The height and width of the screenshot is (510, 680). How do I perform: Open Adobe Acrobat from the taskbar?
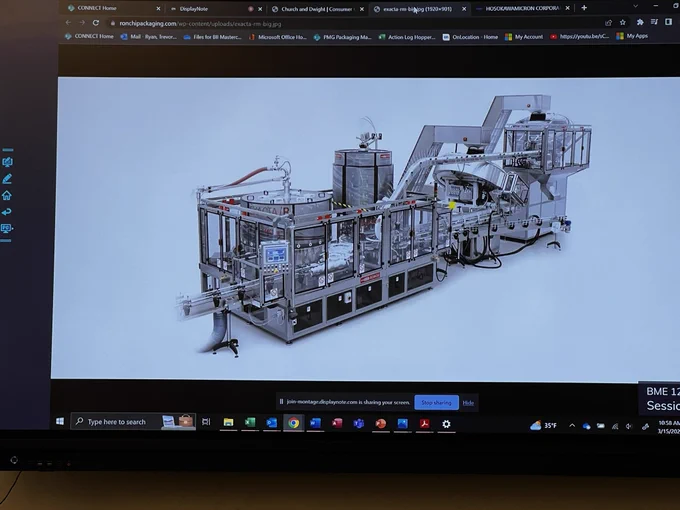(425, 424)
